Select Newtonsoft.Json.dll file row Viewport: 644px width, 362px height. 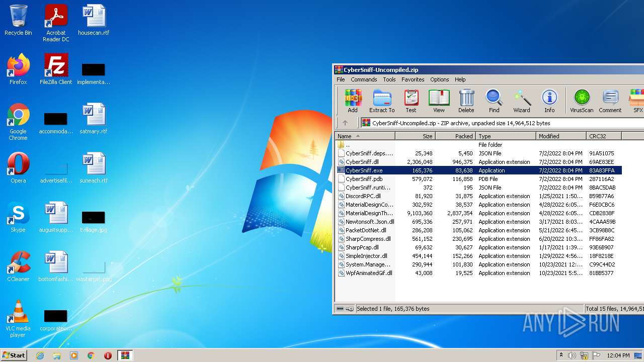click(x=479, y=222)
